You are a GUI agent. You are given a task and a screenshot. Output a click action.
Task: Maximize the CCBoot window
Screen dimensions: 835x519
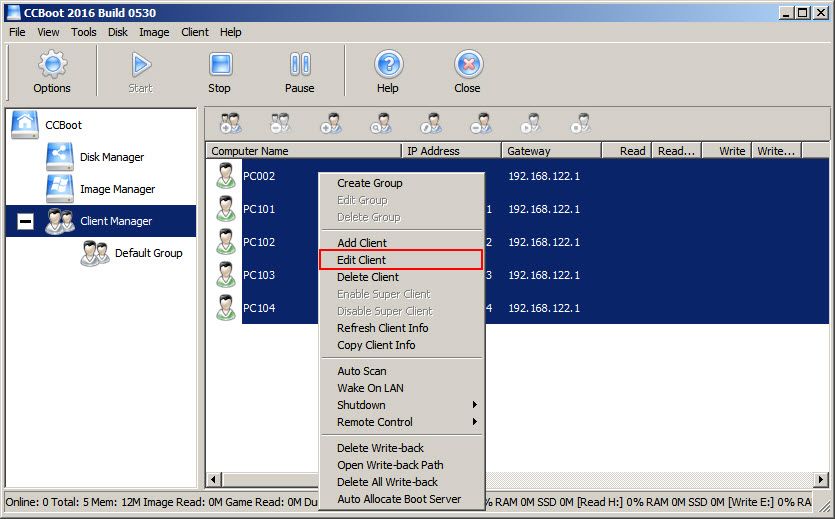tap(803, 13)
